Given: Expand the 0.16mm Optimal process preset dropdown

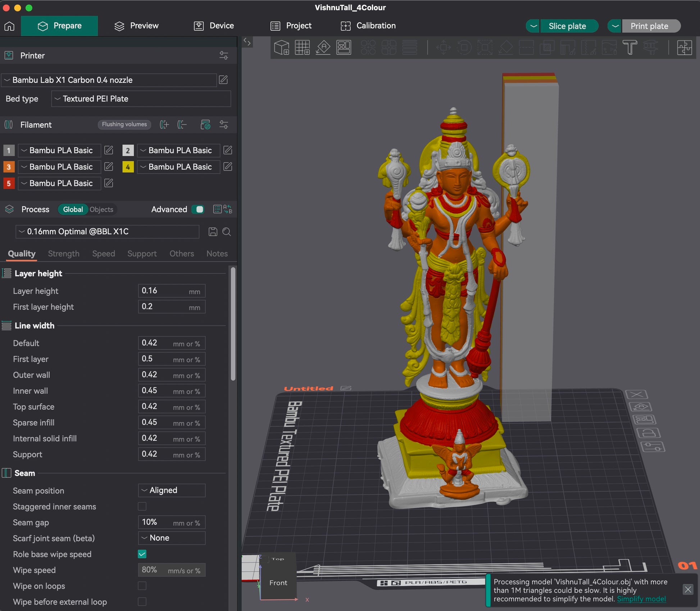Looking at the screenshot, I should tap(107, 232).
